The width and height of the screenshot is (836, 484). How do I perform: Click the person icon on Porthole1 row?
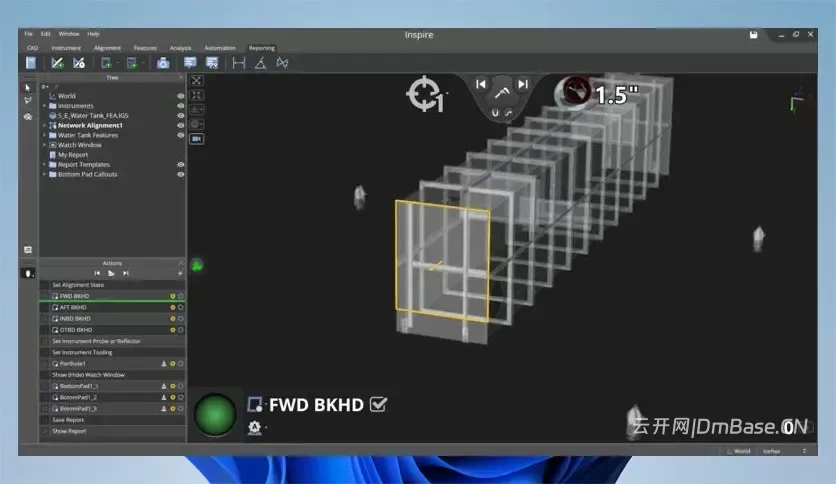point(164,364)
